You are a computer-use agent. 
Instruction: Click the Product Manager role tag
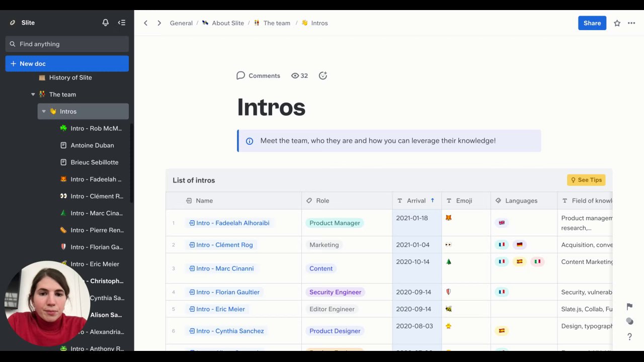point(335,223)
